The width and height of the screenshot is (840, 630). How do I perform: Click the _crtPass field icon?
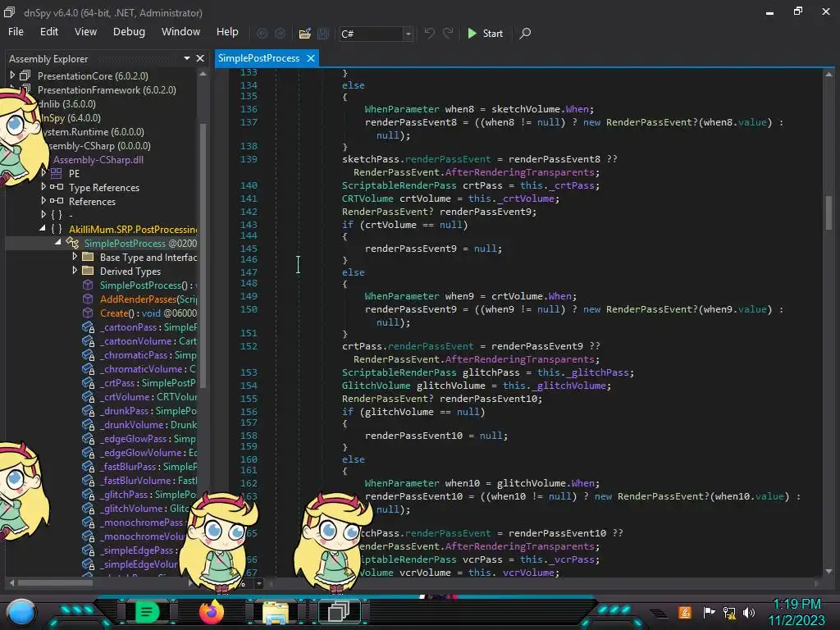89,382
